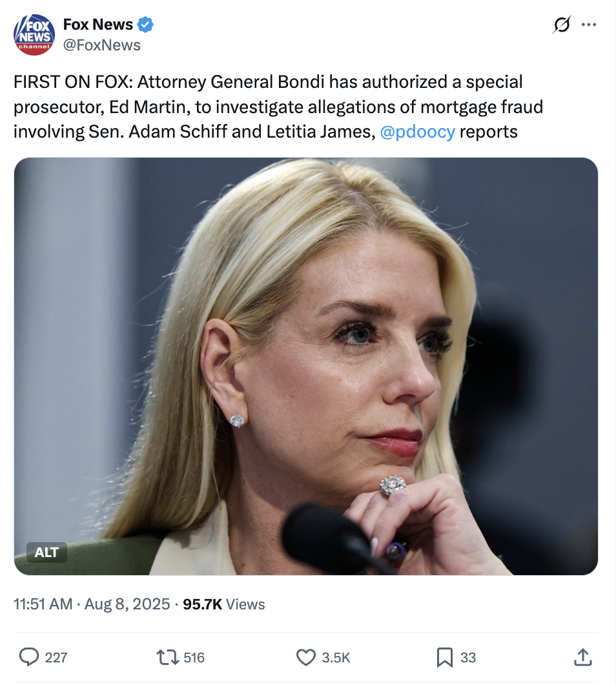The width and height of the screenshot is (616, 685).
Task: Click the 3.5K likes count
Action: click(336, 658)
